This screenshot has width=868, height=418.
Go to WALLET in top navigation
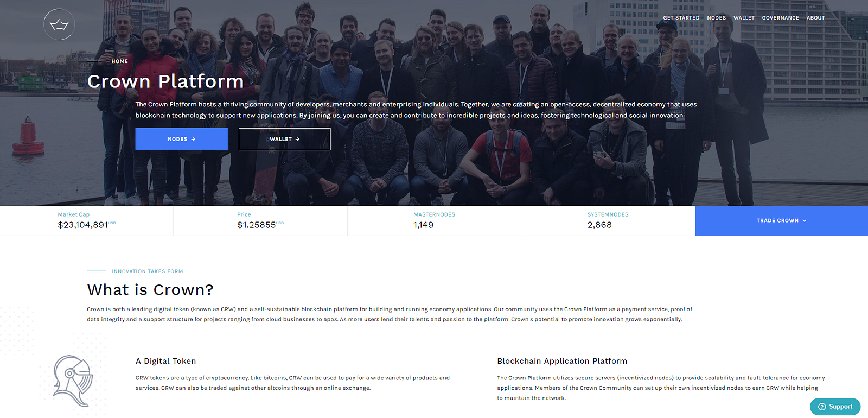click(744, 18)
